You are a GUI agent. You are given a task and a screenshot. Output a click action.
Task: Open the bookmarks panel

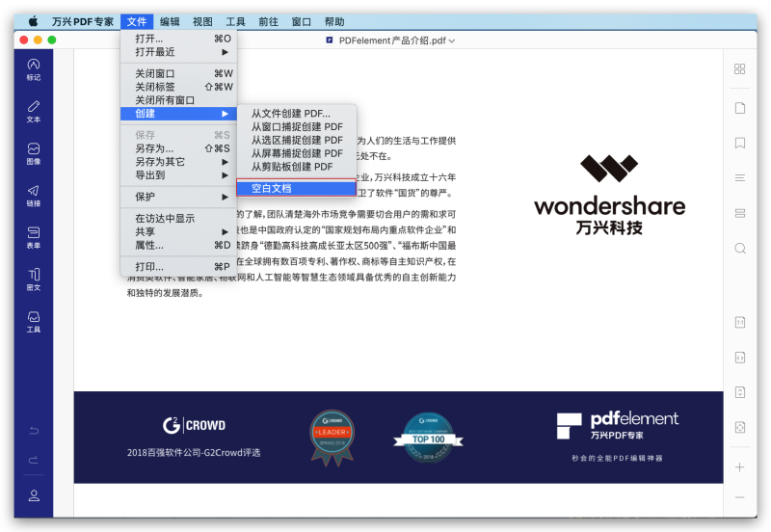[739, 143]
